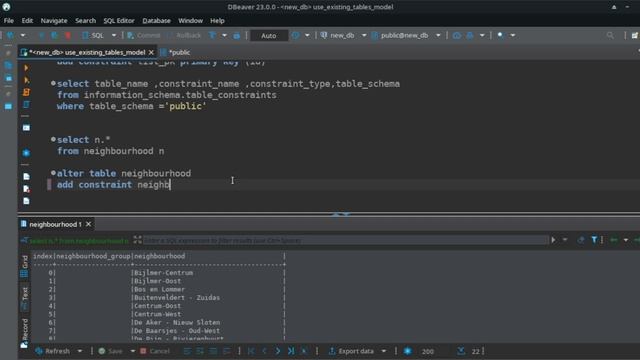Image resolution: width=640 pixels, height=360 pixels.
Task: Go to the last row
Action: coord(291,351)
